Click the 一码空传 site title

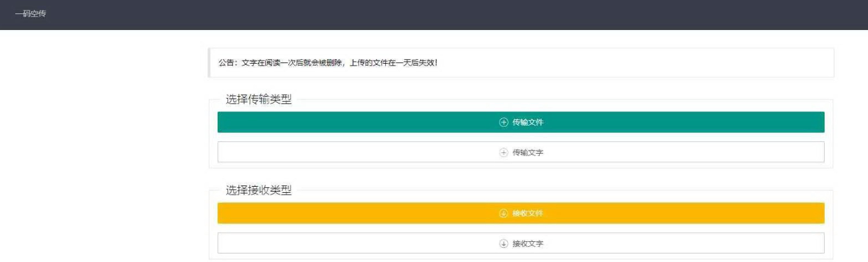point(31,13)
